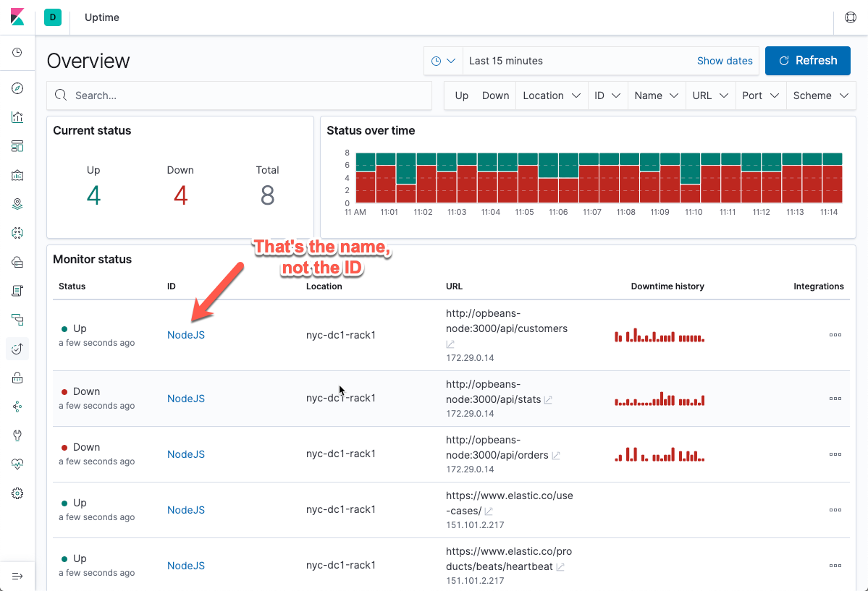Open the Dashboard app icon
The image size is (868, 591).
[x=17, y=145]
